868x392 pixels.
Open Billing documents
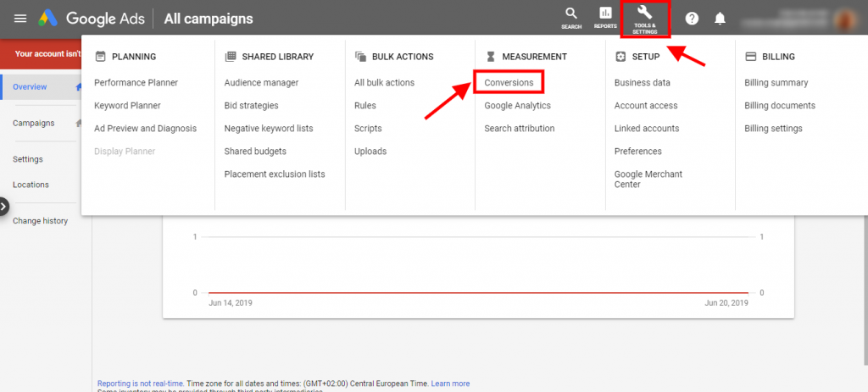[780, 105]
